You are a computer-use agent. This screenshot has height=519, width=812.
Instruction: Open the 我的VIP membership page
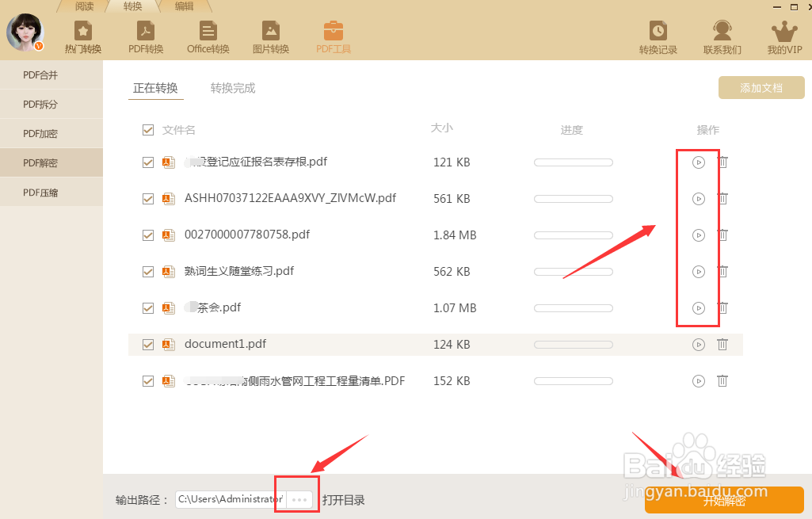coord(783,36)
